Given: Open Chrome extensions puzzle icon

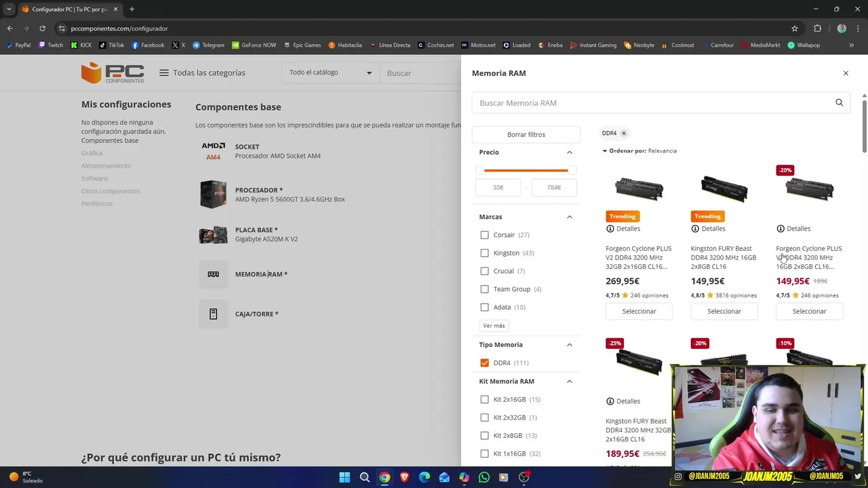Looking at the screenshot, I should [817, 28].
